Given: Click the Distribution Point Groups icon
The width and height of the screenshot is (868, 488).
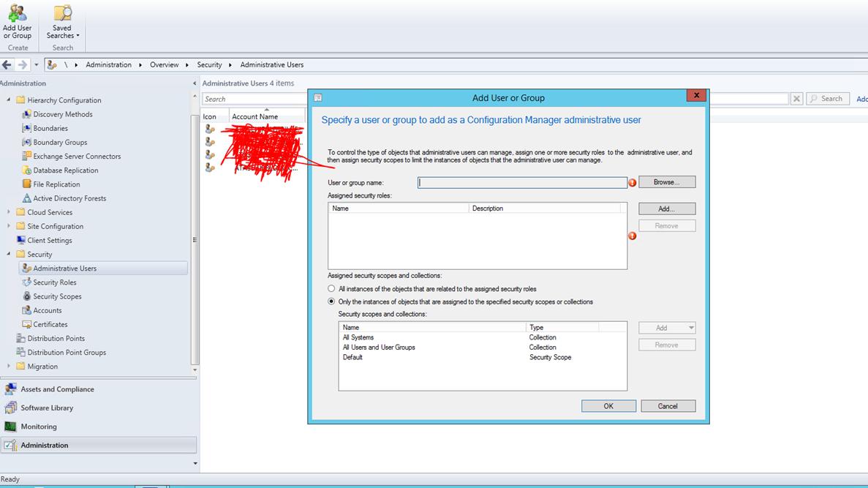Looking at the screenshot, I should pos(21,353).
